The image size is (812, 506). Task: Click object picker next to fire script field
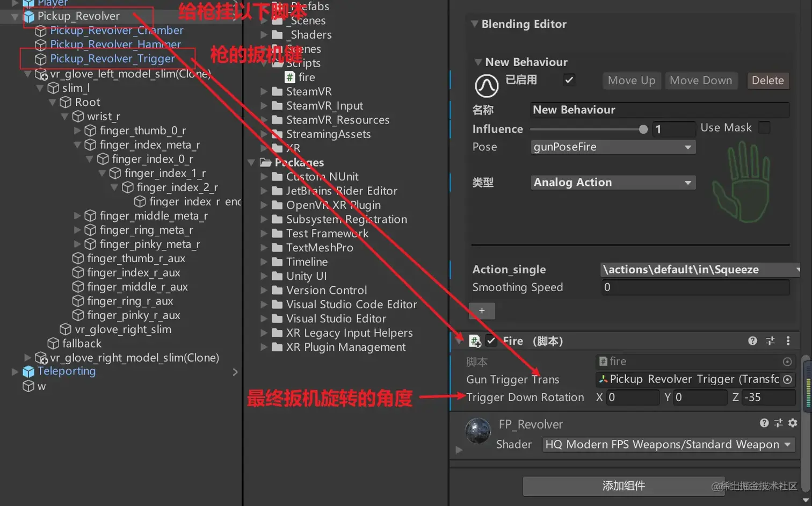787,362
